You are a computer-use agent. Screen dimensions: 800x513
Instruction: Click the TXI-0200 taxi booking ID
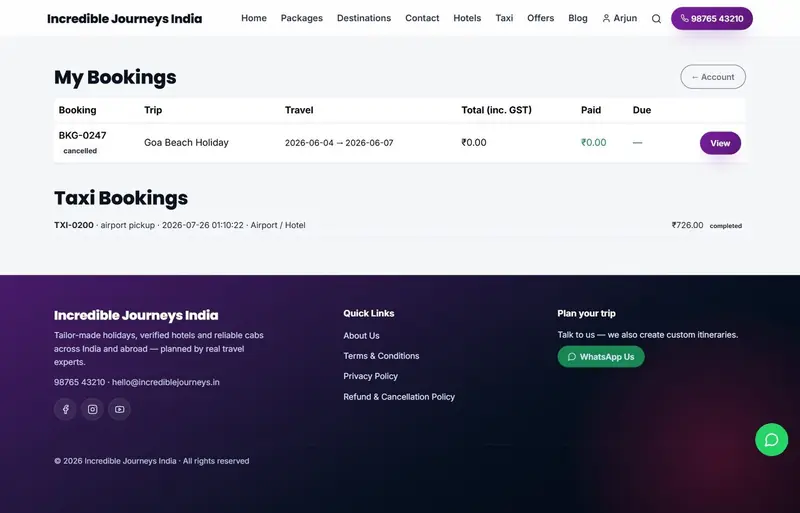[74, 225]
